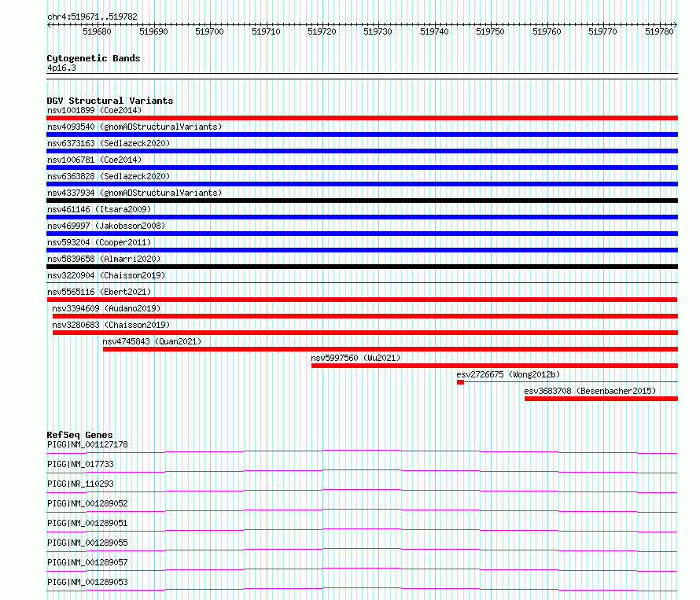Open nsv3220904 (Chaisson2019) variant

[106, 275]
